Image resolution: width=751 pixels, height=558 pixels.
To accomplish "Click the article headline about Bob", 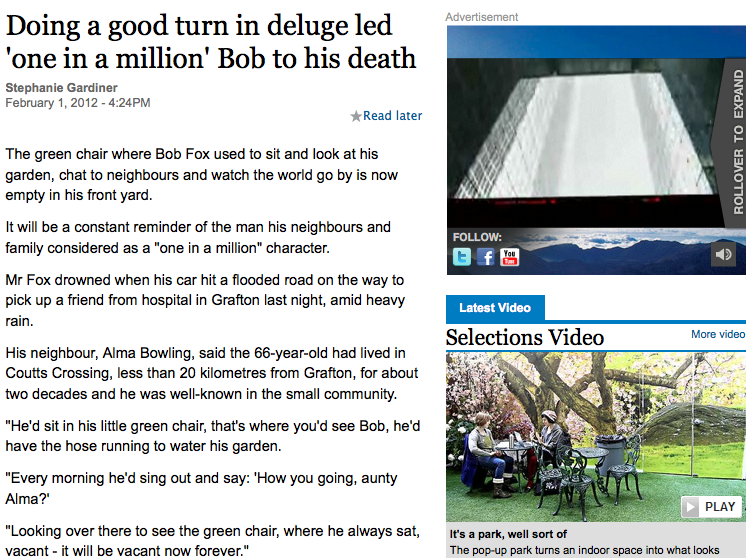I will (211, 42).
